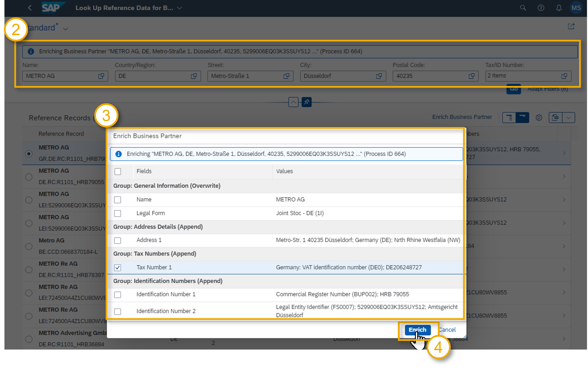Click info icon in page message strip
Image resolution: width=588 pixels, height=373 pixels.
click(x=31, y=51)
